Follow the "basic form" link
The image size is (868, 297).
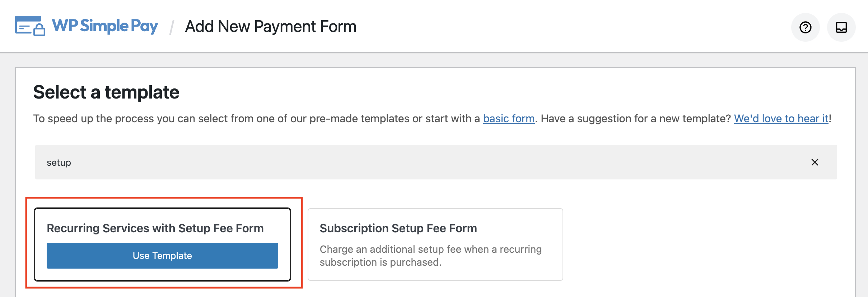click(509, 118)
